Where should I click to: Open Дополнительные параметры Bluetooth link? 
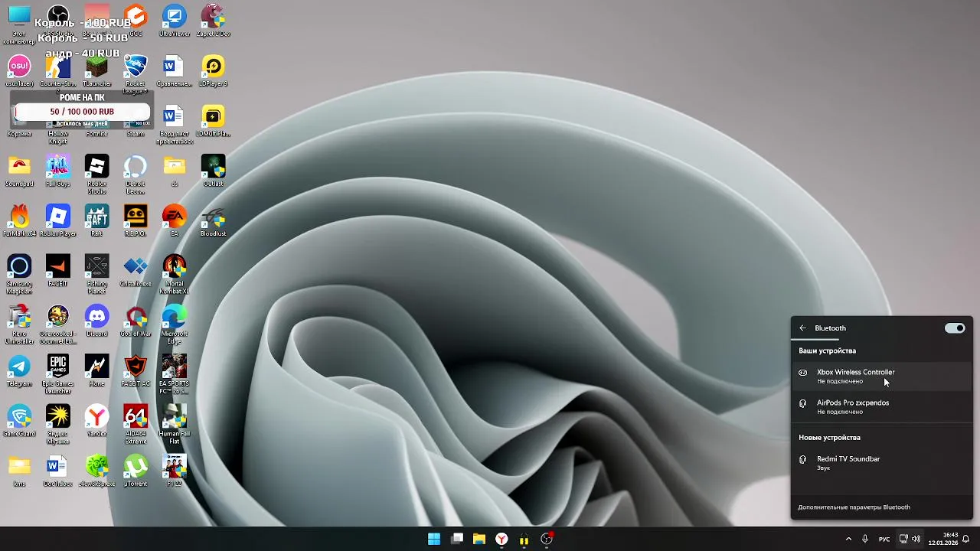click(854, 507)
